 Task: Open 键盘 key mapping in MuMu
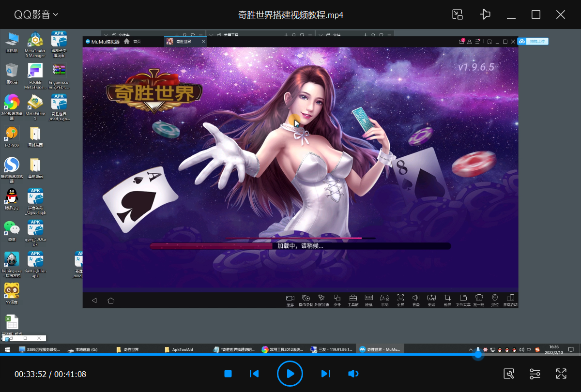click(x=369, y=300)
